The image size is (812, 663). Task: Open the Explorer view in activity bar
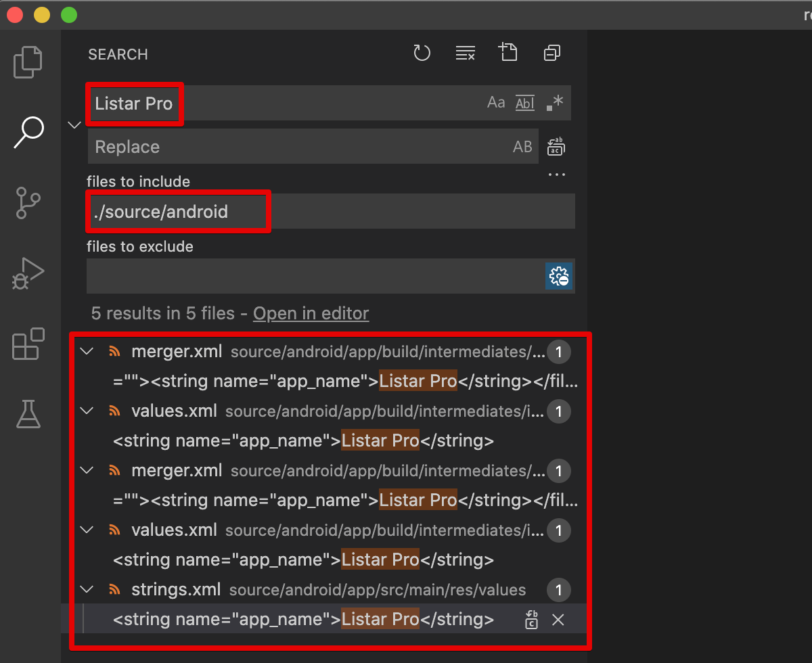28,62
